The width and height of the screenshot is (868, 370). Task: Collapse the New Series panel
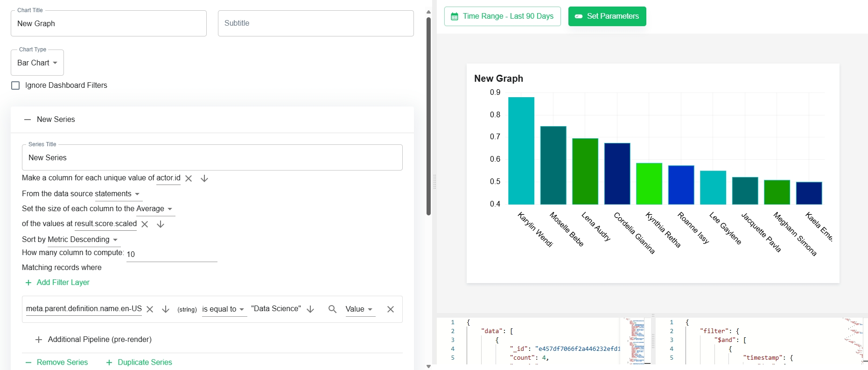[x=28, y=120]
